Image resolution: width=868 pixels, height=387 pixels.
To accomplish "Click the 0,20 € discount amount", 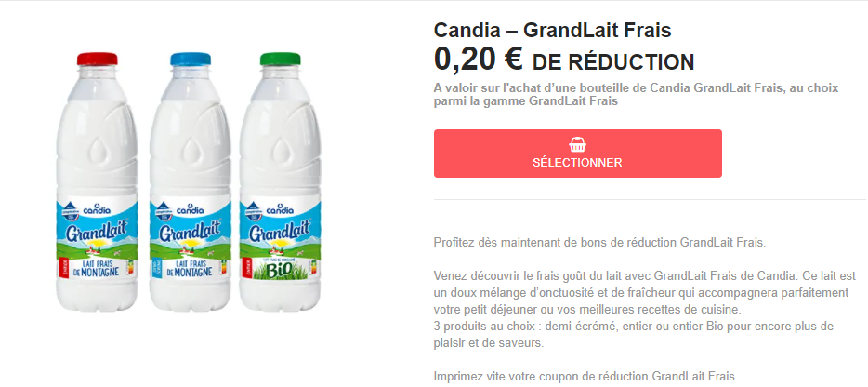I will click(x=478, y=60).
